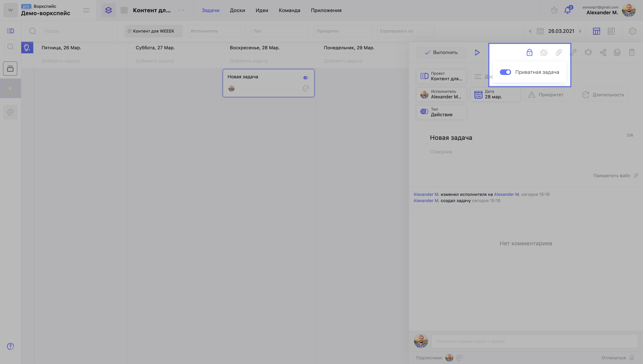Image resolution: width=643 pixels, height=364 pixels.
Task: Click the projects sidebar icon at top left
Action: (x=10, y=31)
